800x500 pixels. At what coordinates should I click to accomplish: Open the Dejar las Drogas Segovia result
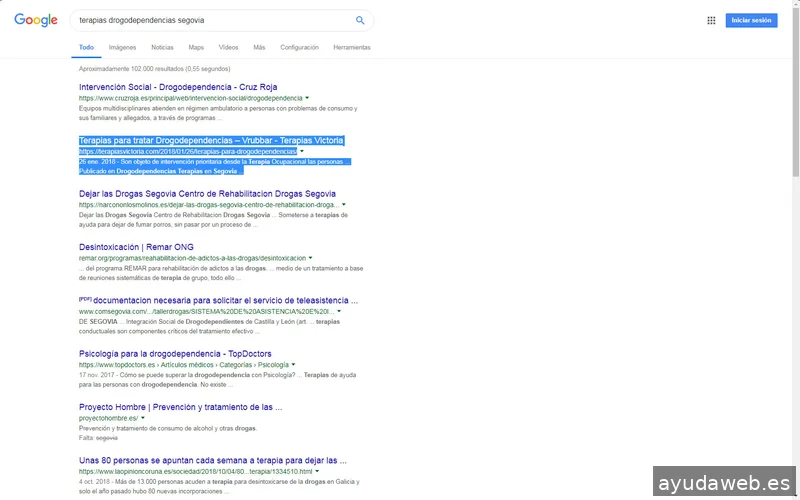click(207, 194)
